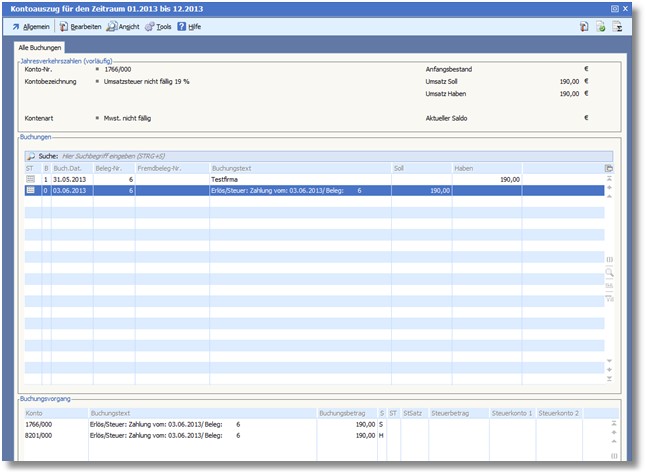
Task: Click the magnifier icon on the table's right side
Action: click(609, 272)
